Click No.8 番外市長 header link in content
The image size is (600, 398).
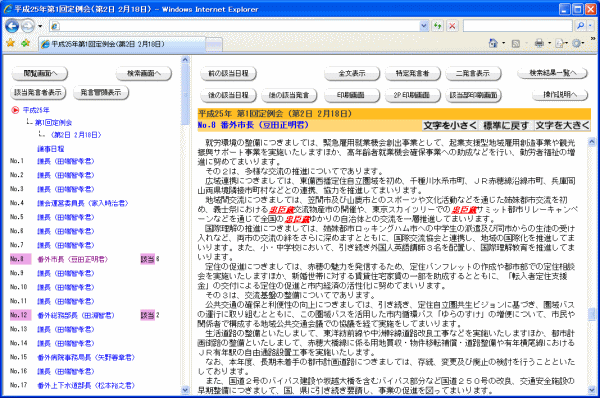click(253, 125)
